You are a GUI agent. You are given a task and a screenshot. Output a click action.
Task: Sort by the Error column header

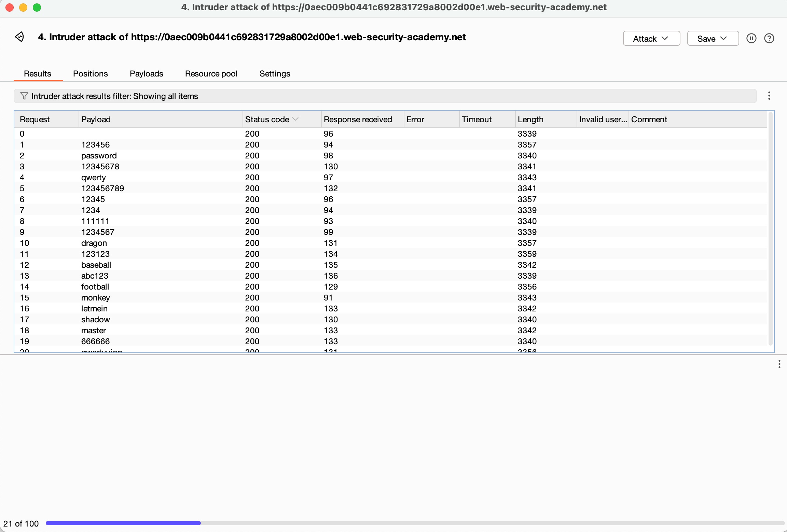click(432, 120)
